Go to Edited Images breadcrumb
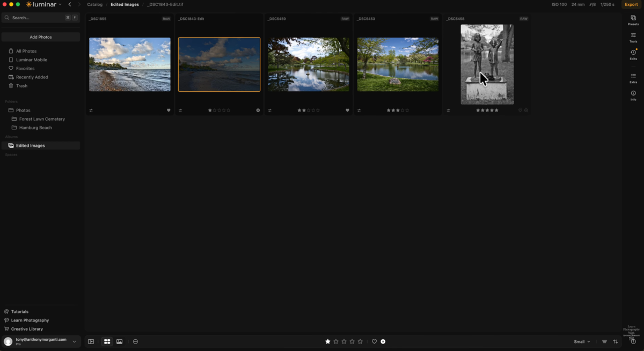This screenshot has height=351, width=644. [x=125, y=4]
